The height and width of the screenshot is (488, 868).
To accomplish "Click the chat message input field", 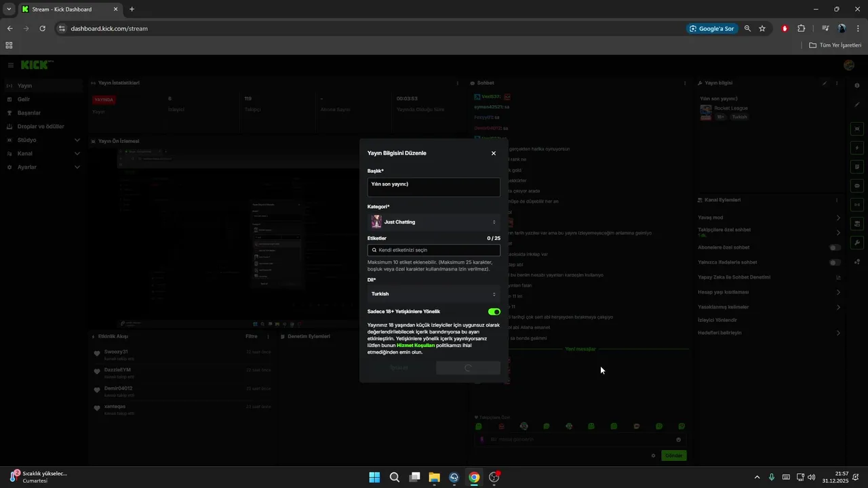I will (580, 439).
